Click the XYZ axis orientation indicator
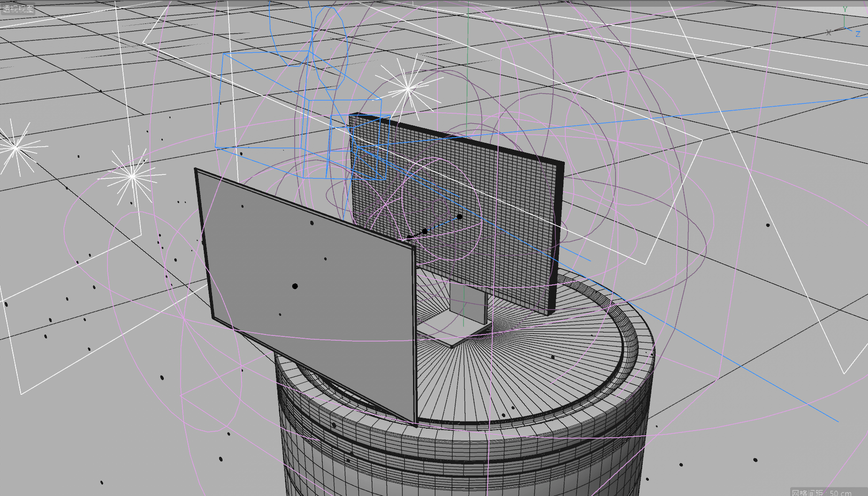The height and width of the screenshot is (496, 868). point(844,23)
